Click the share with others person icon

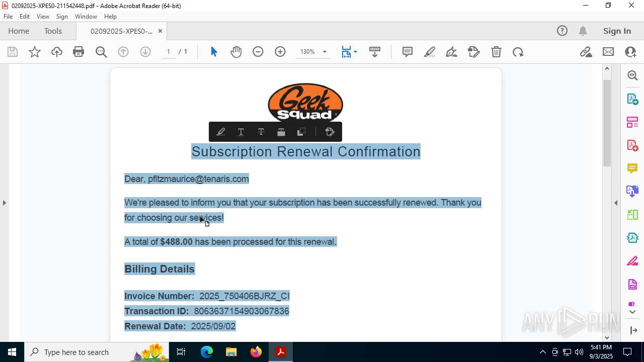[x=630, y=52]
